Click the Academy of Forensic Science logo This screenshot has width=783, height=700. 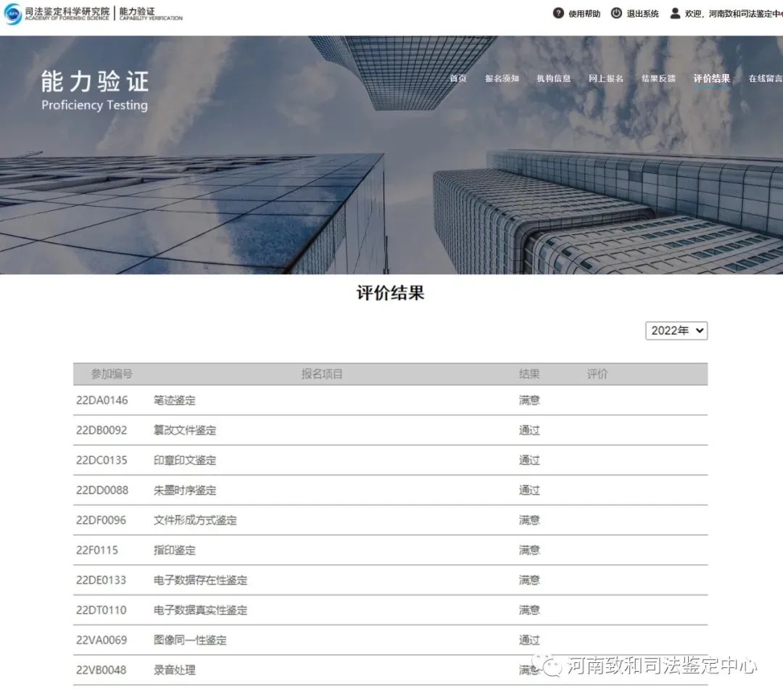[13, 14]
